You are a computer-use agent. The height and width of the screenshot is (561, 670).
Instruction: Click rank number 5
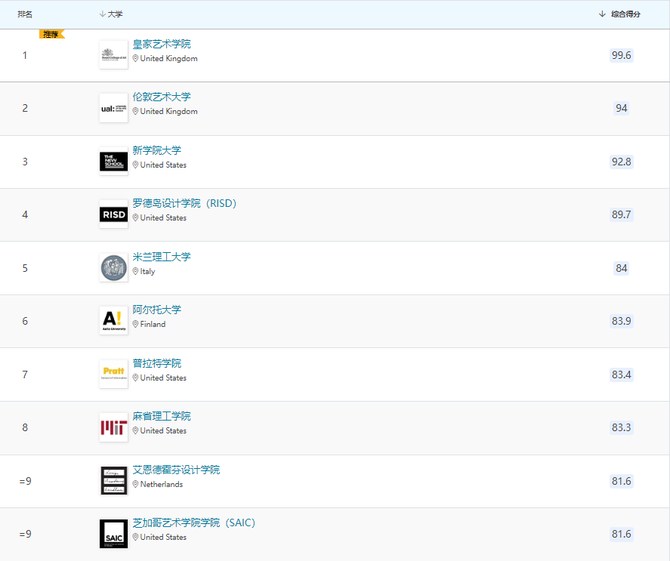click(x=25, y=268)
